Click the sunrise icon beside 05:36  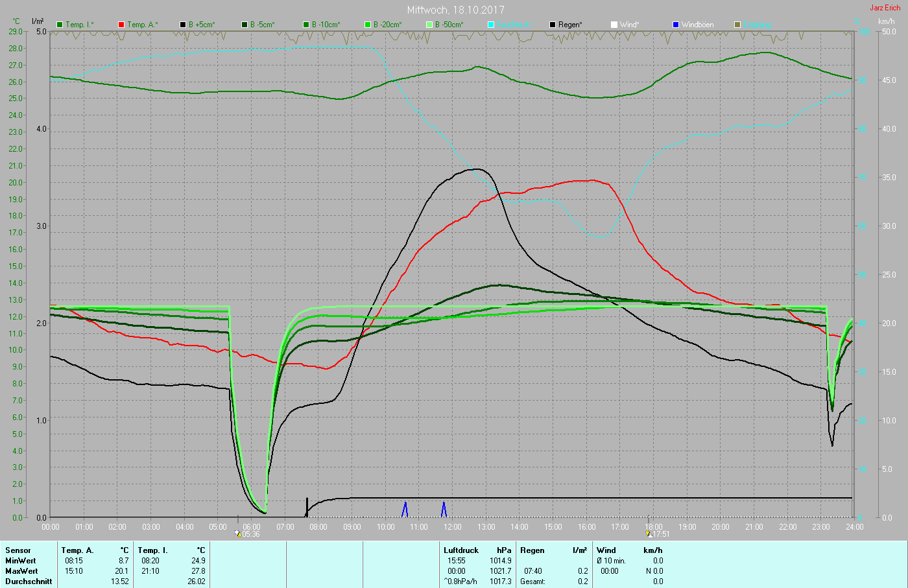[238, 534]
